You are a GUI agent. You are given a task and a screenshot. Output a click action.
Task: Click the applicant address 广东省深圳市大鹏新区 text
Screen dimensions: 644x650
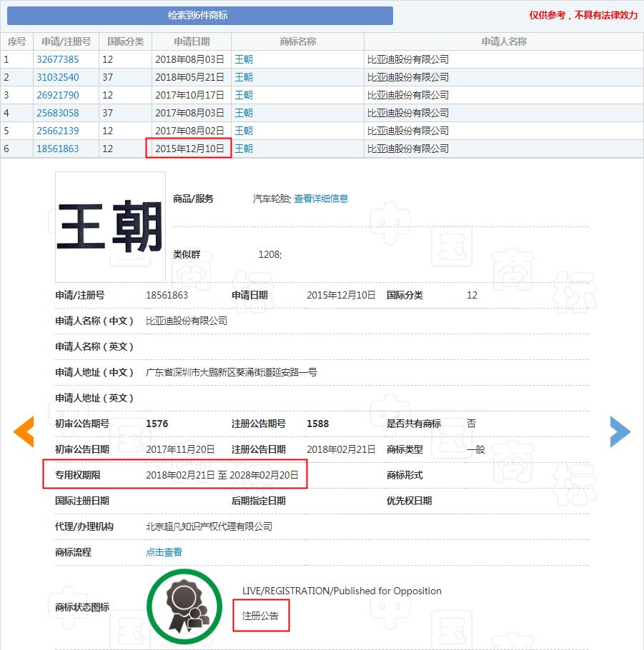232,372
